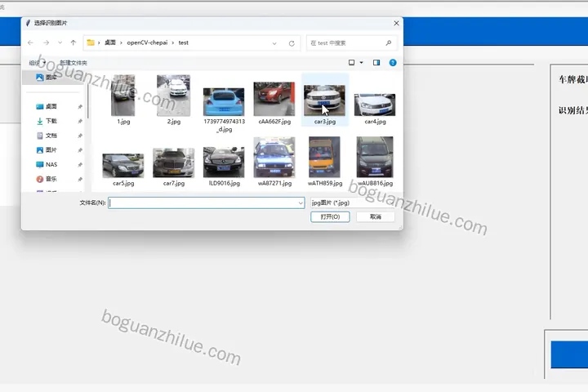Click the 打开(O) open button
The image size is (588, 392).
[x=330, y=216]
